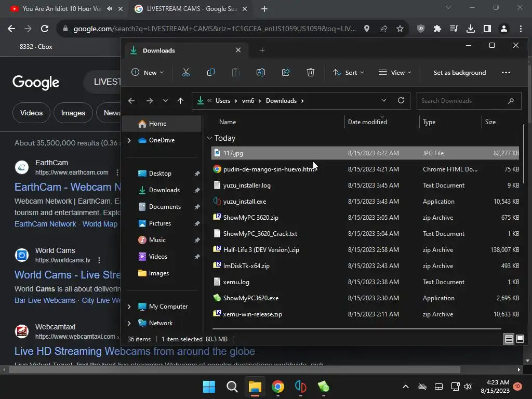Screen dimensions: 532x399
Task: Unpin Downloads from Quick access
Action: [x=197, y=190]
